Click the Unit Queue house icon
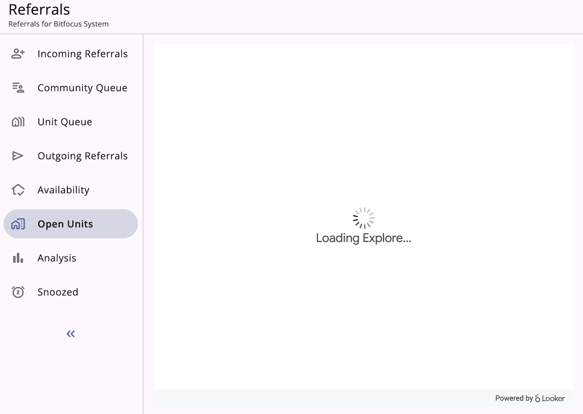Screen dimensions: 583x414 (x=18, y=122)
